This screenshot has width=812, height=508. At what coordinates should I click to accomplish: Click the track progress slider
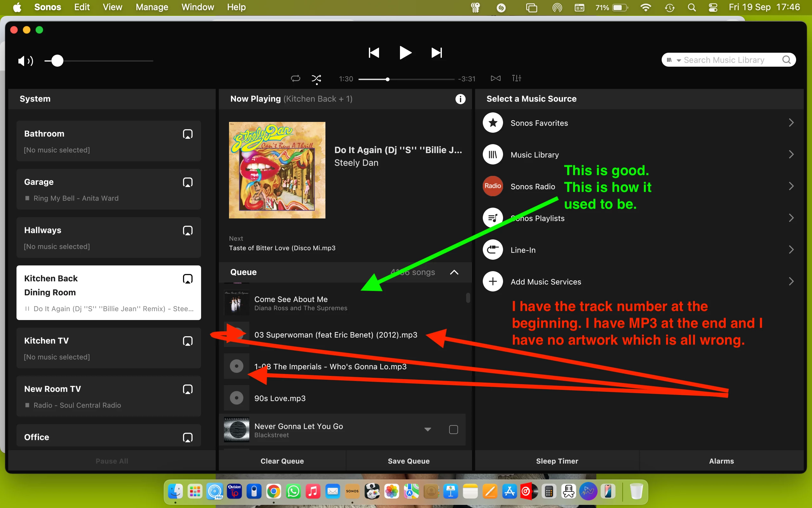(x=406, y=79)
